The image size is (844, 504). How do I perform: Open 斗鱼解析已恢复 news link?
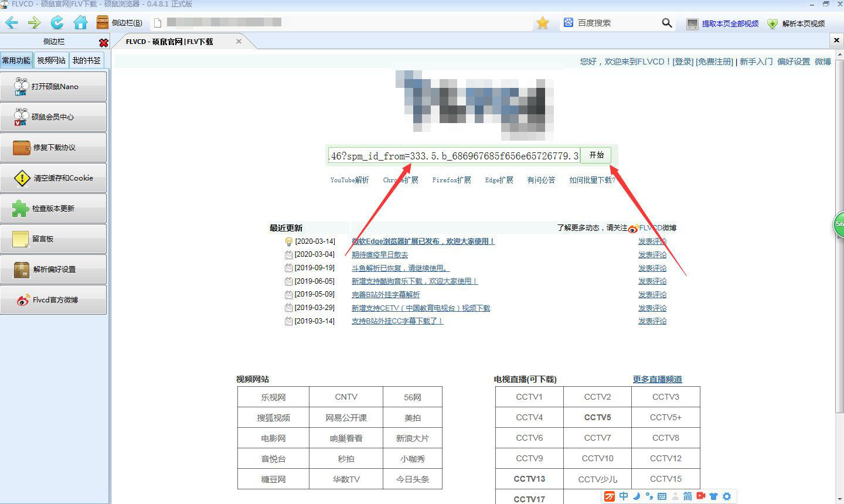(x=400, y=268)
